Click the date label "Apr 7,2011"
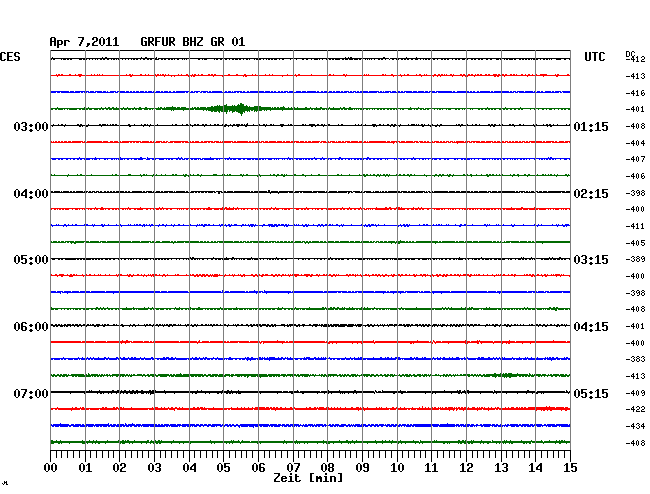The image size is (650, 494). (x=84, y=42)
